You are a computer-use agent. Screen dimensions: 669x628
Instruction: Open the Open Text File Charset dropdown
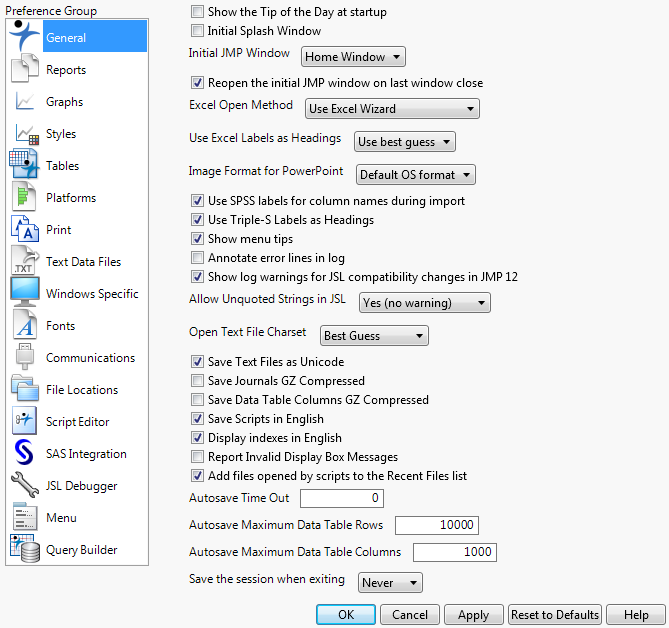(x=374, y=336)
